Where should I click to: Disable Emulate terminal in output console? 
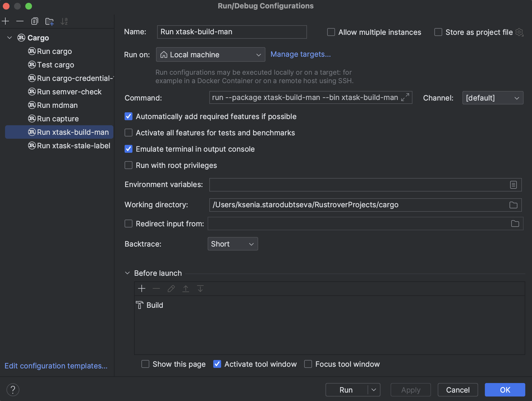point(128,149)
